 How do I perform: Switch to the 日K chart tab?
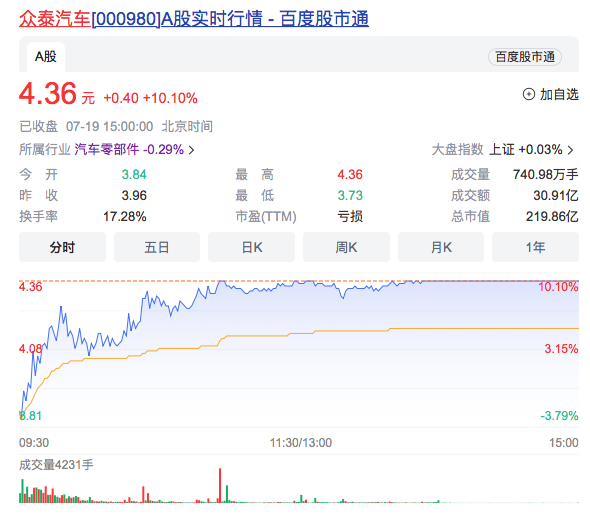pos(251,247)
